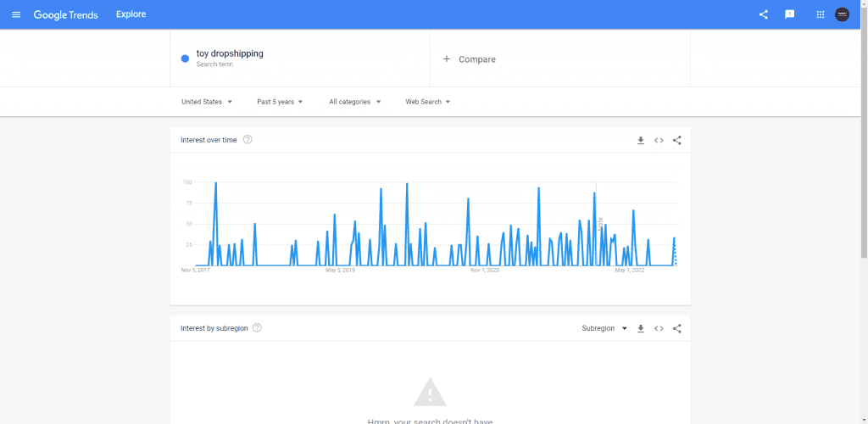
Task: Open the Google apps grid
Action: coord(820,14)
